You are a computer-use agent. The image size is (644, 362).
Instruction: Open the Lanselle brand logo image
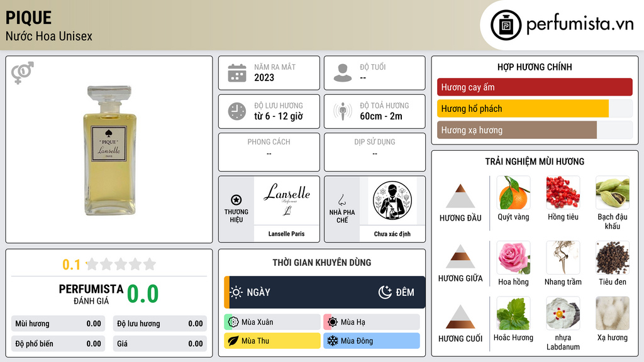[287, 200]
